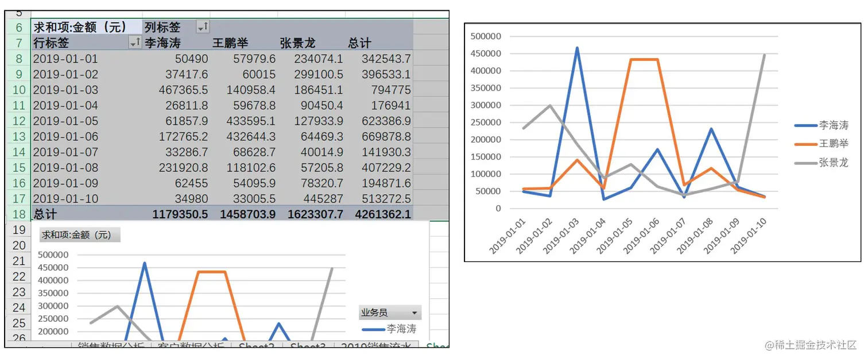Select cell with value 231920.8
This screenshot has height=362, width=868.
183,167
